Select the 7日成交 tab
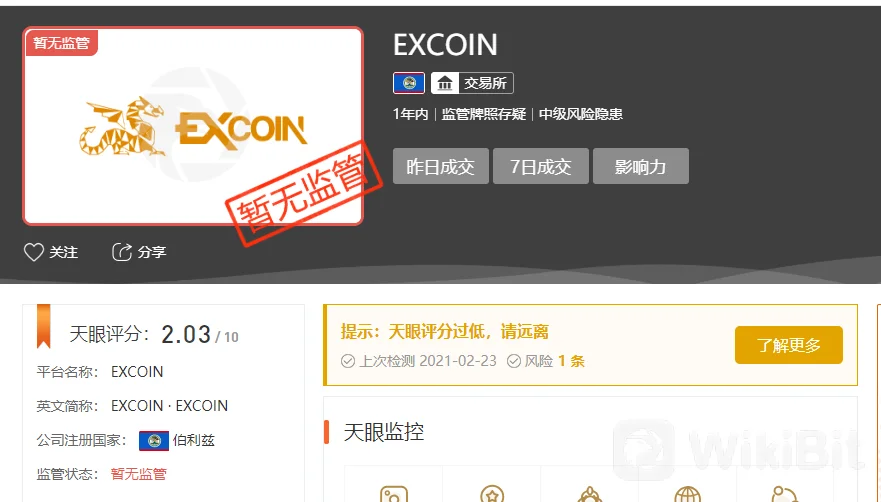The image size is (881, 502). [541, 166]
